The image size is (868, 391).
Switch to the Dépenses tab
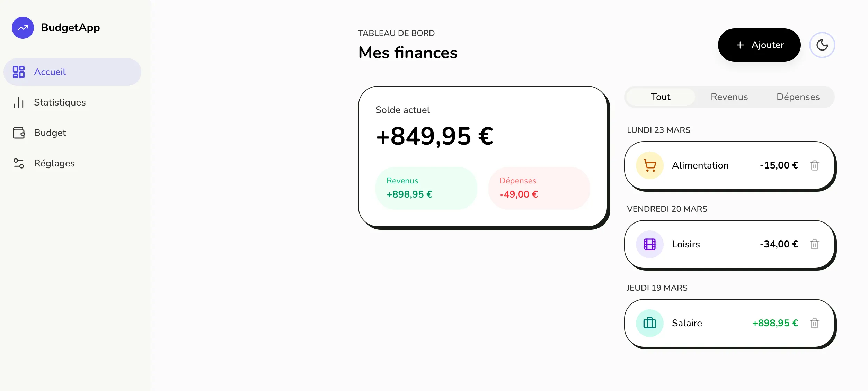tap(798, 97)
